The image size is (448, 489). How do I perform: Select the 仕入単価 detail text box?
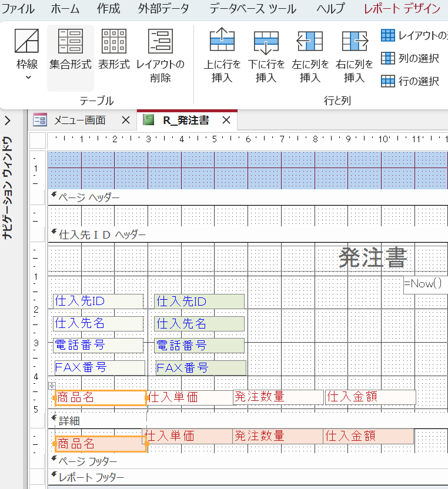[187, 436]
